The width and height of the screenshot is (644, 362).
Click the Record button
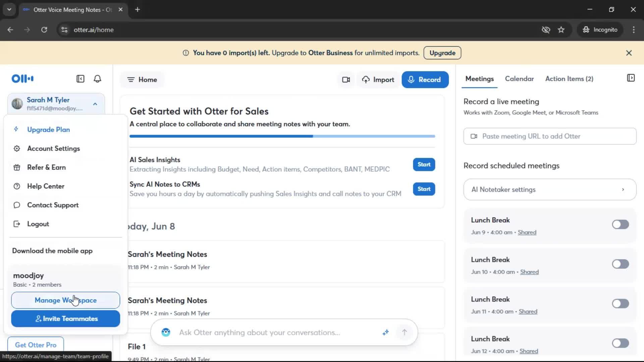pyautogui.click(x=425, y=80)
